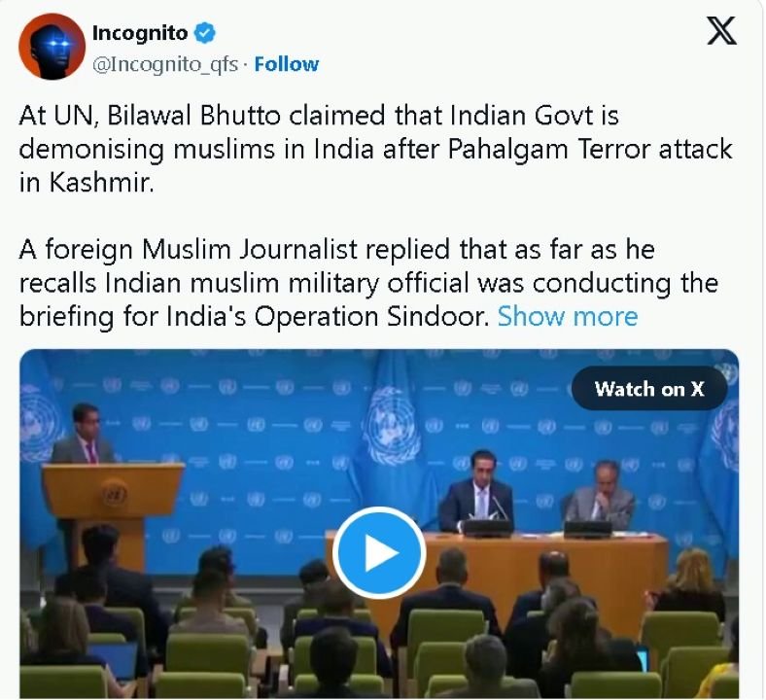766x700 pixels.
Task: Play the embedded video
Action: [x=379, y=552]
